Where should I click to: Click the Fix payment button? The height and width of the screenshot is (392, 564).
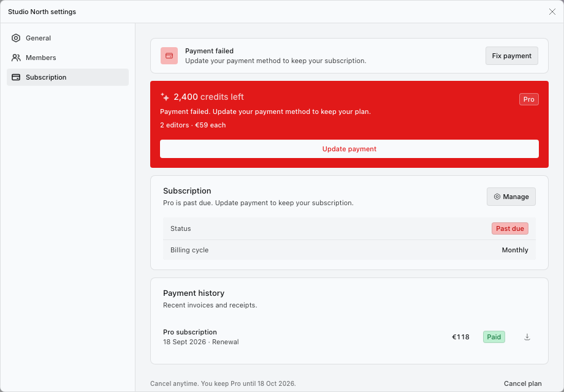coord(511,56)
